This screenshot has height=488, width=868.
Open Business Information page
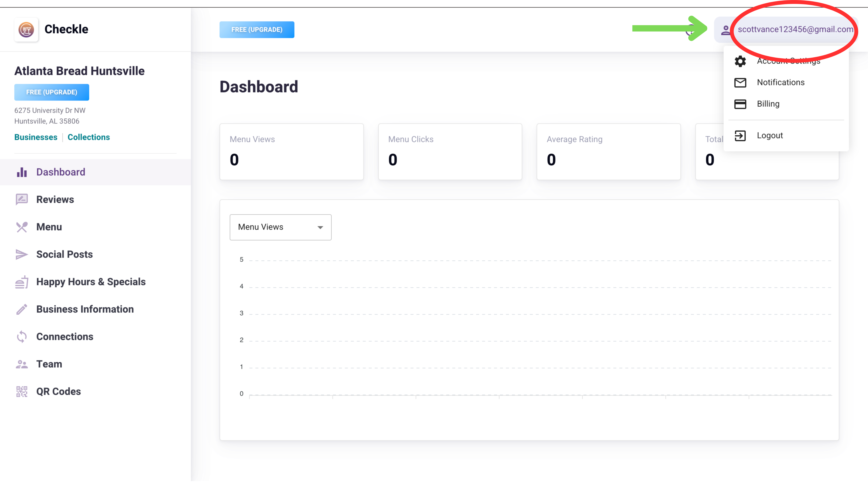pos(95,309)
